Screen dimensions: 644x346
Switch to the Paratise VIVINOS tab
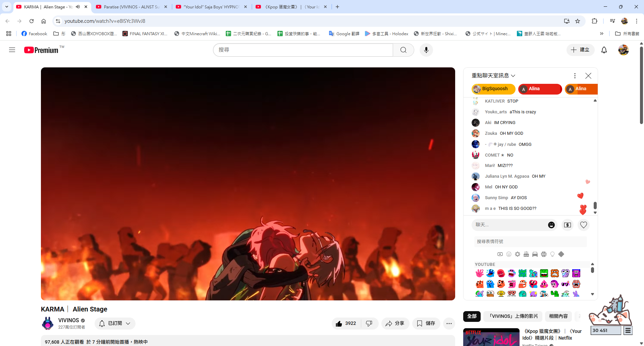[x=131, y=7]
